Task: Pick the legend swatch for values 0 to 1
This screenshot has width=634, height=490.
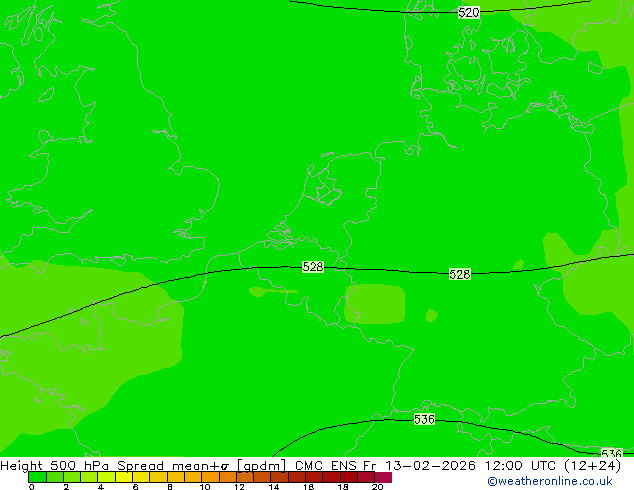Action: coord(37,477)
